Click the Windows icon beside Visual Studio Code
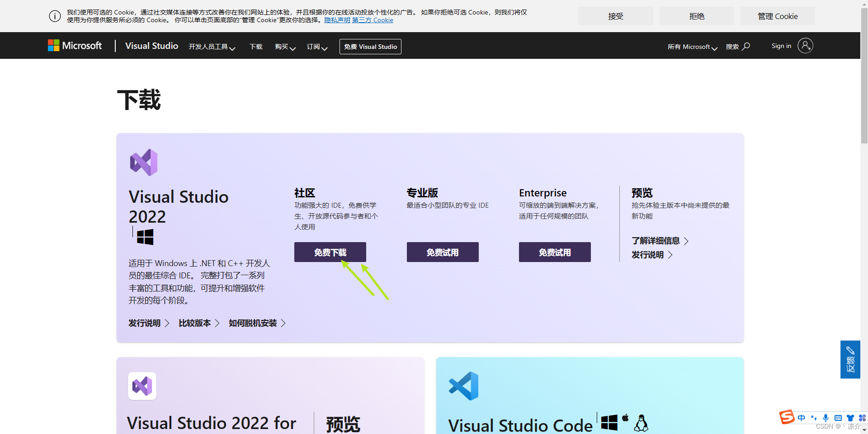The image size is (868, 434). (609, 423)
